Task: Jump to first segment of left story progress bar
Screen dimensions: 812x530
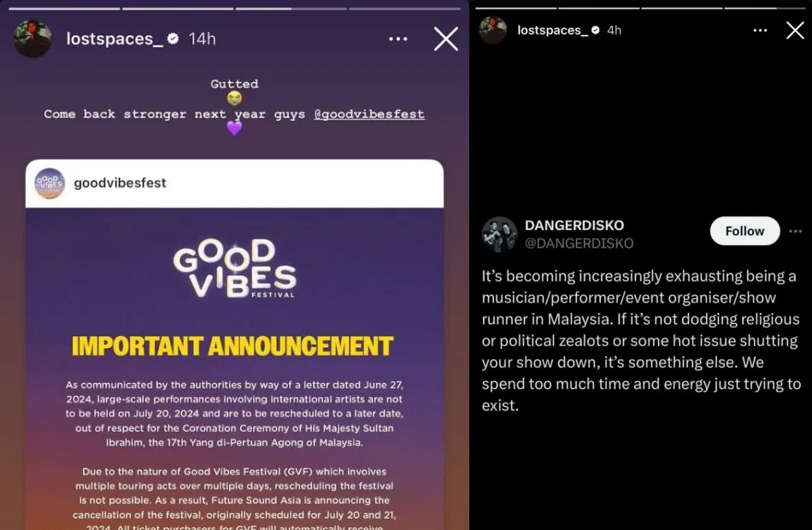Action: (64, 9)
